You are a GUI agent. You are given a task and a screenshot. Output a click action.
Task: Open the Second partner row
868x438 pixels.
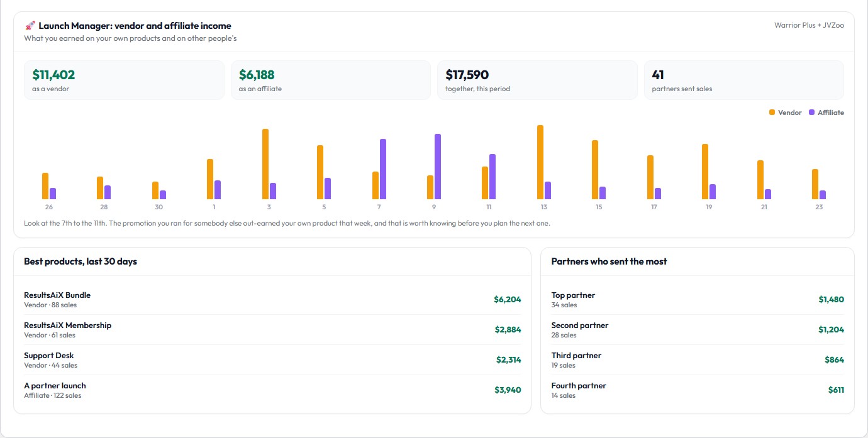click(x=698, y=330)
